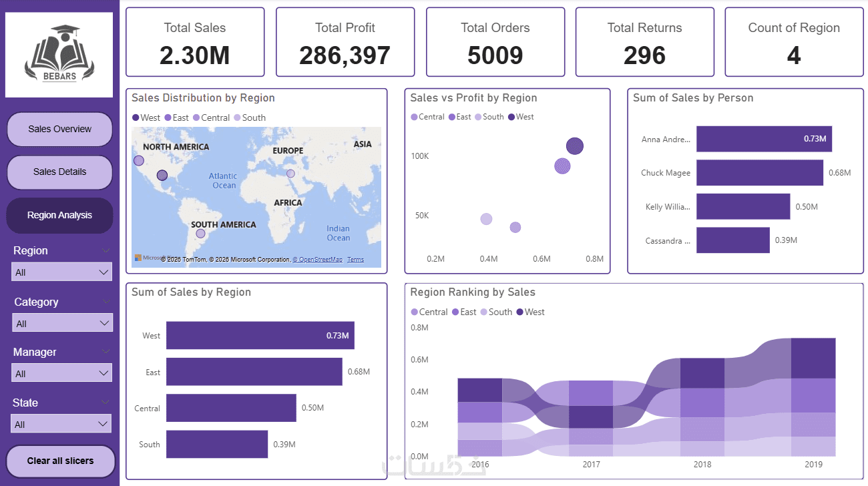Click the BEBARS logo image
Viewport: 868px width, 486px height.
coord(59,55)
